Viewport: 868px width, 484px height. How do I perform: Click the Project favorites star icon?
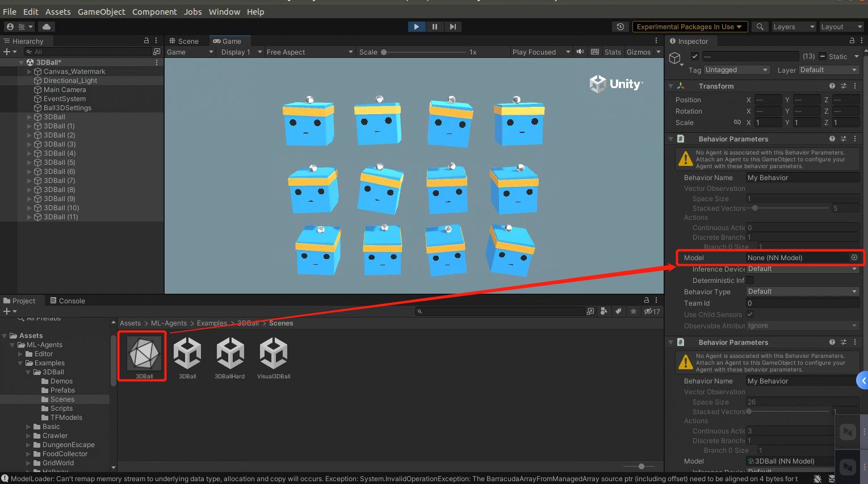[x=634, y=311]
